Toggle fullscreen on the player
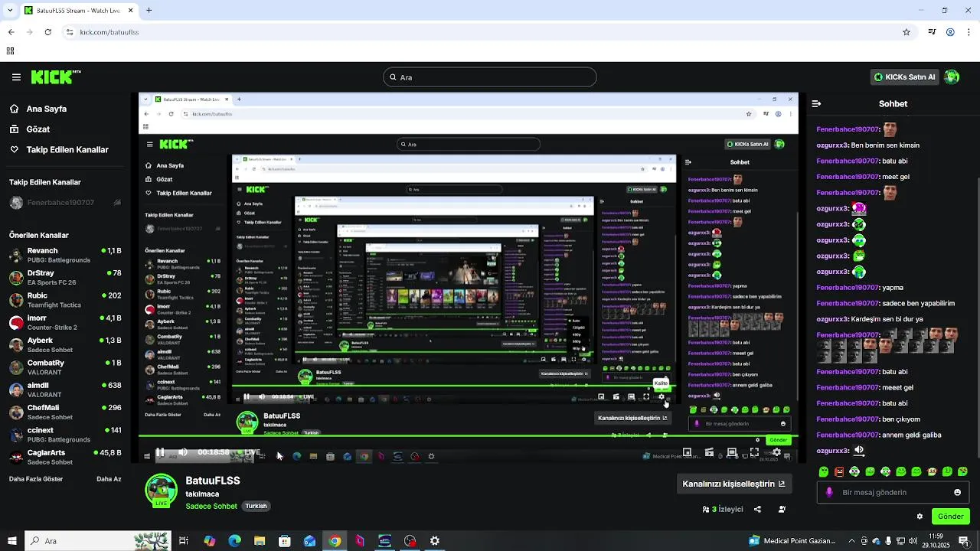 click(754, 452)
